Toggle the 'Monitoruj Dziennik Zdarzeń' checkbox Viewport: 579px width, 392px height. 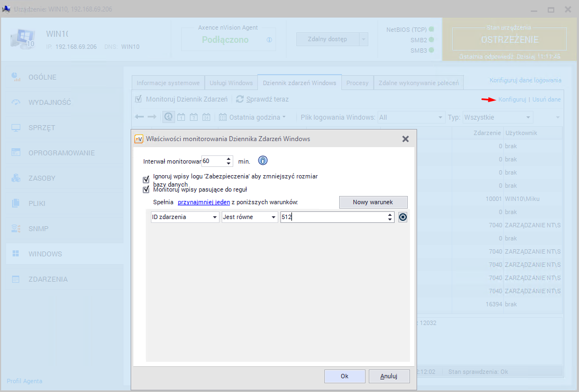(x=138, y=99)
